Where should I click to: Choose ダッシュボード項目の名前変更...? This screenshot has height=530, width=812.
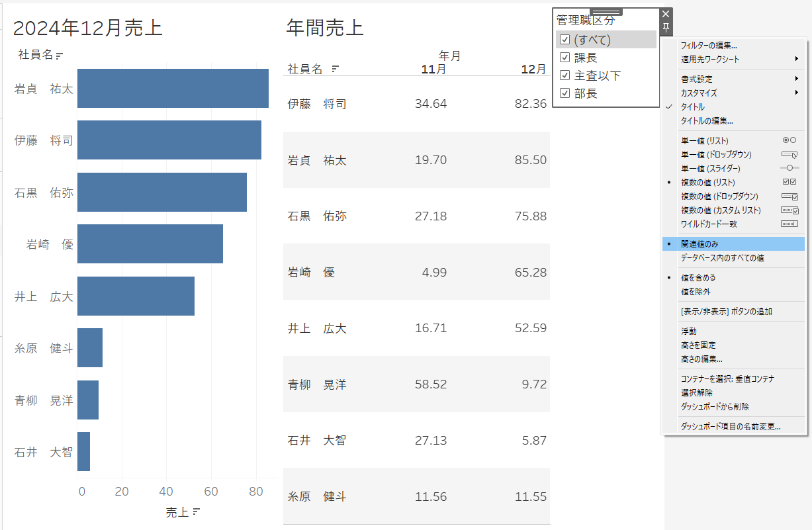[x=733, y=427]
